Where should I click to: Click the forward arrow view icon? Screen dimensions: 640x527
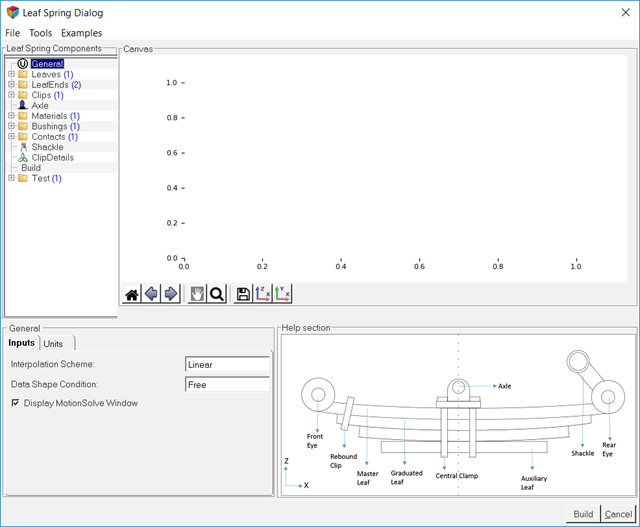click(x=171, y=294)
